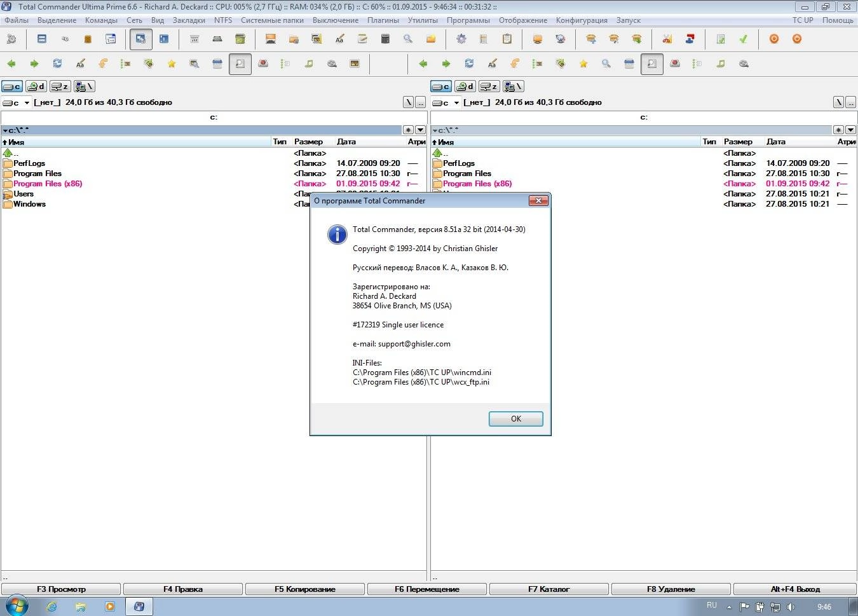Click the green trash bin toolbar icon
Screen dimensions: 858x616
(240, 39)
